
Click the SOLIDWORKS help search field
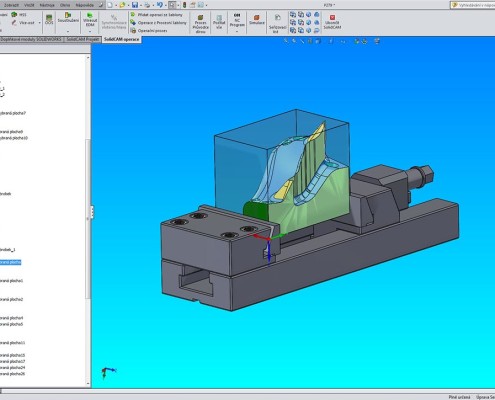473,5
